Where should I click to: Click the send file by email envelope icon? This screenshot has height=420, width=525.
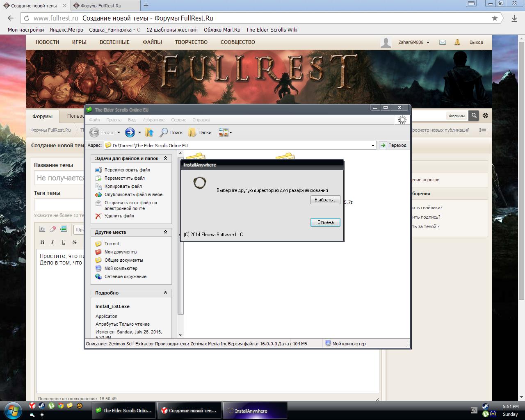[x=98, y=203]
